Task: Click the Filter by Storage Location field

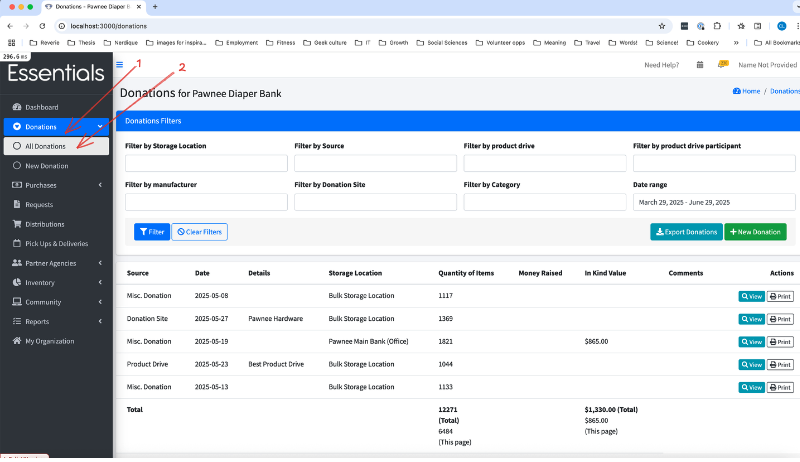Action: point(206,163)
